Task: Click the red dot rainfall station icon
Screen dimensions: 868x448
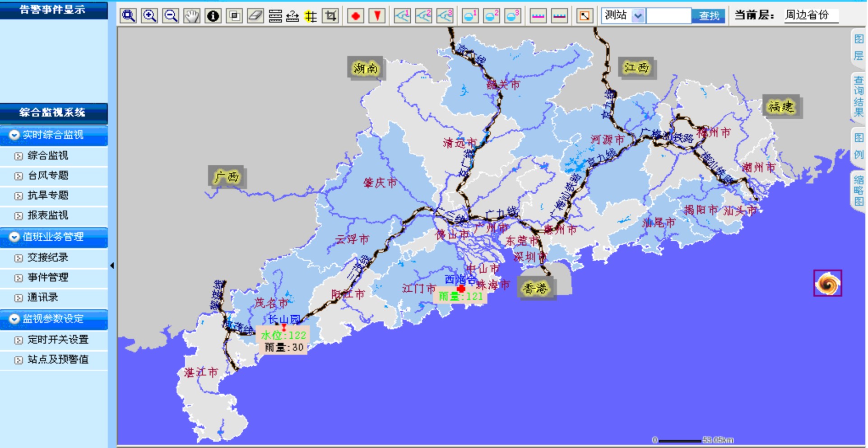Action: click(x=356, y=16)
